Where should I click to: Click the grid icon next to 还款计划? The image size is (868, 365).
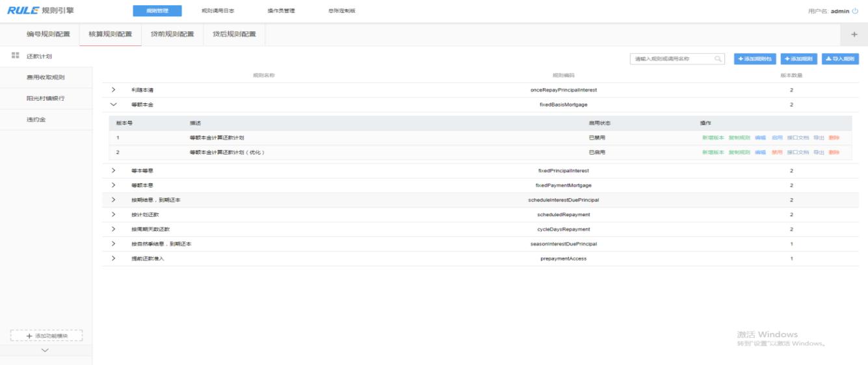(x=15, y=56)
